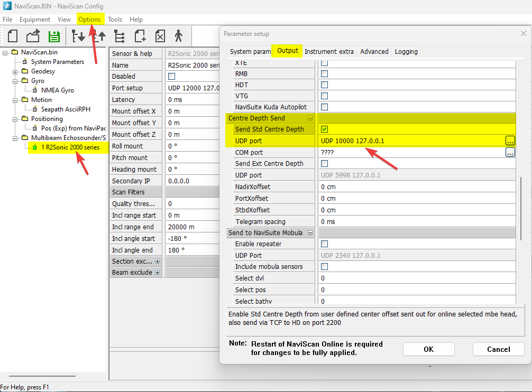Expand the Geodesy tree node
Image resolution: width=532 pixels, height=392 pixels.
click(x=15, y=72)
